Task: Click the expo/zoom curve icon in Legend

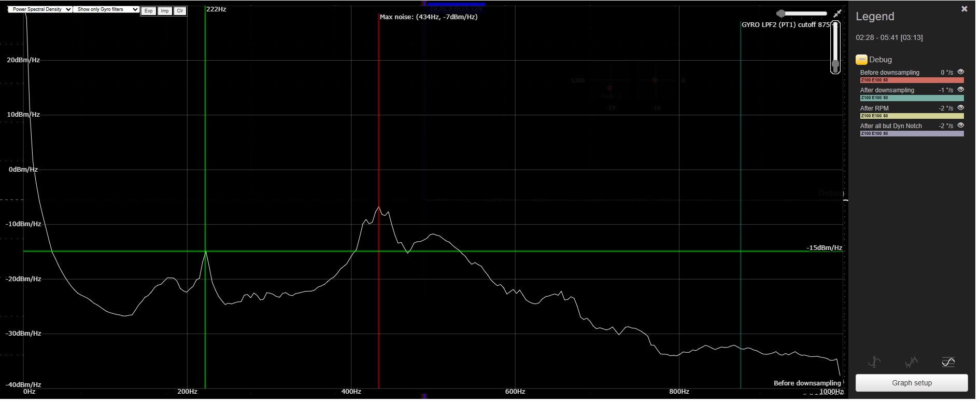Action: click(x=874, y=362)
